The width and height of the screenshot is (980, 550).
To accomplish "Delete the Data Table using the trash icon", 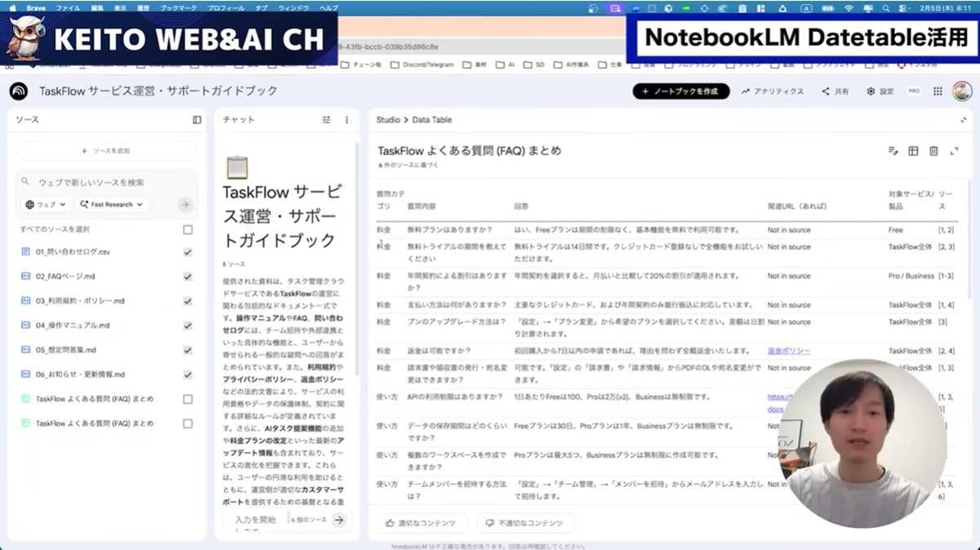I will coord(932,151).
